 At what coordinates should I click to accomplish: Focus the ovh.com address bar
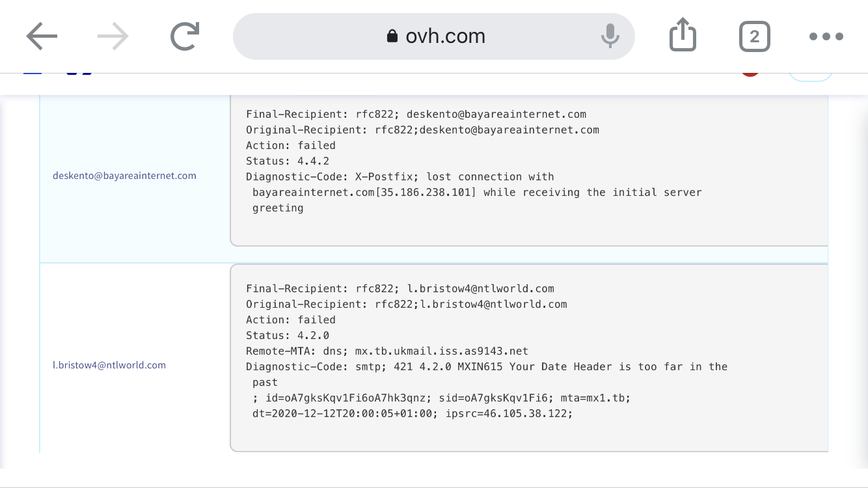[x=445, y=36]
